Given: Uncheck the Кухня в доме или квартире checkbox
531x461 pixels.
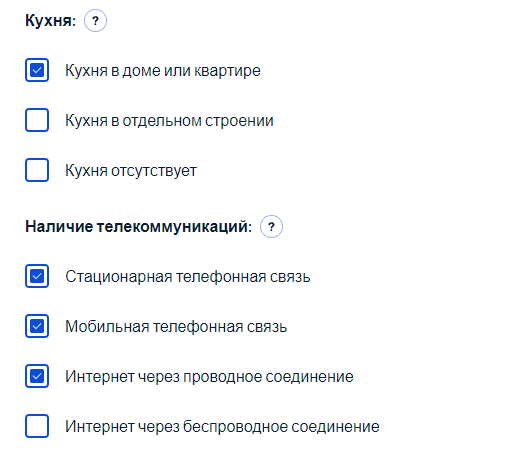Looking at the screenshot, I should pyautogui.click(x=37, y=70).
